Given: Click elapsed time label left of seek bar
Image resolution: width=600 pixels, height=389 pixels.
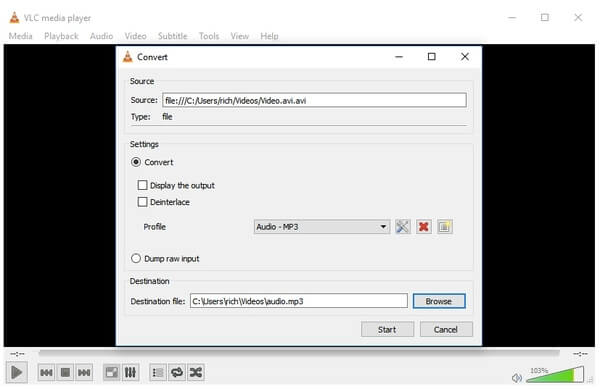Looking at the screenshot, I should point(17,354).
